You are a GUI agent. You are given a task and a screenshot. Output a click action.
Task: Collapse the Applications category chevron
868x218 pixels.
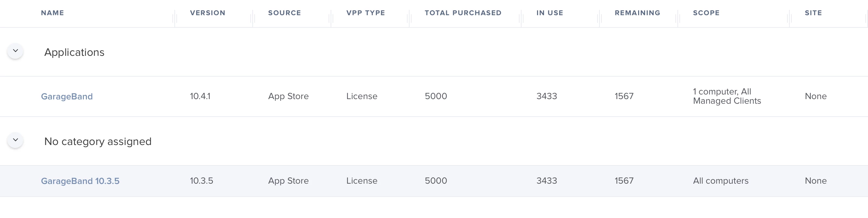tap(15, 51)
